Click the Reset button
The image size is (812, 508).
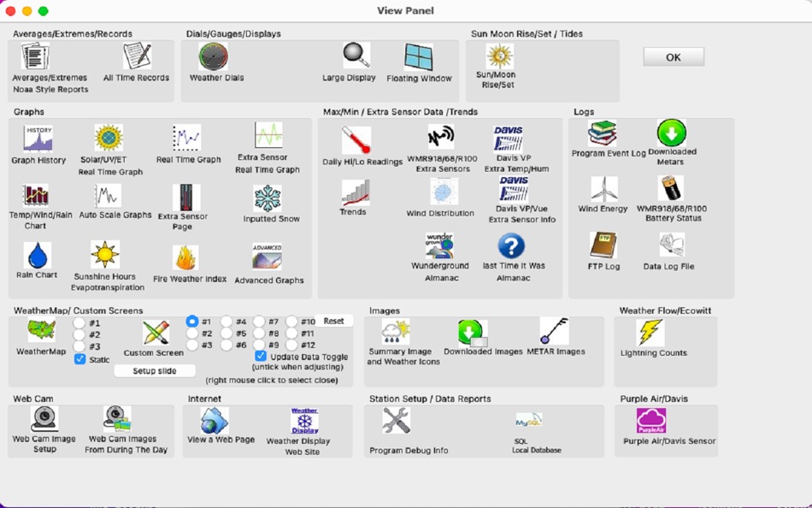333,321
